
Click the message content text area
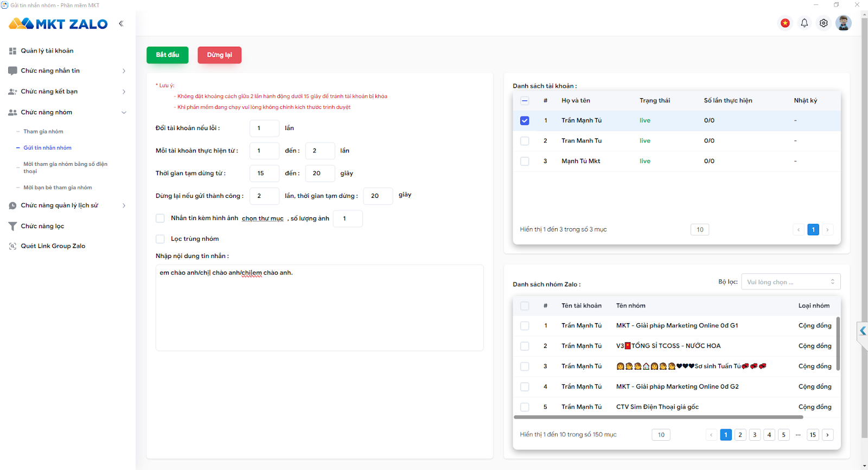320,308
